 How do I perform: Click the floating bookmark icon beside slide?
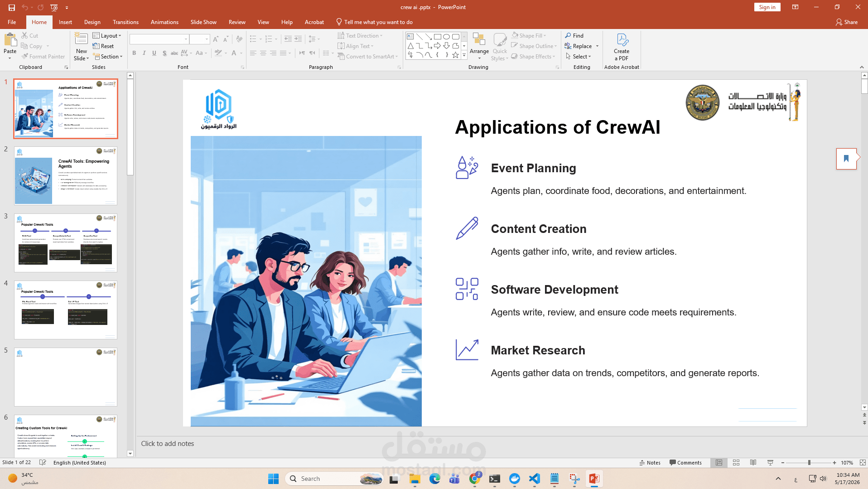click(x=846, y=159)
